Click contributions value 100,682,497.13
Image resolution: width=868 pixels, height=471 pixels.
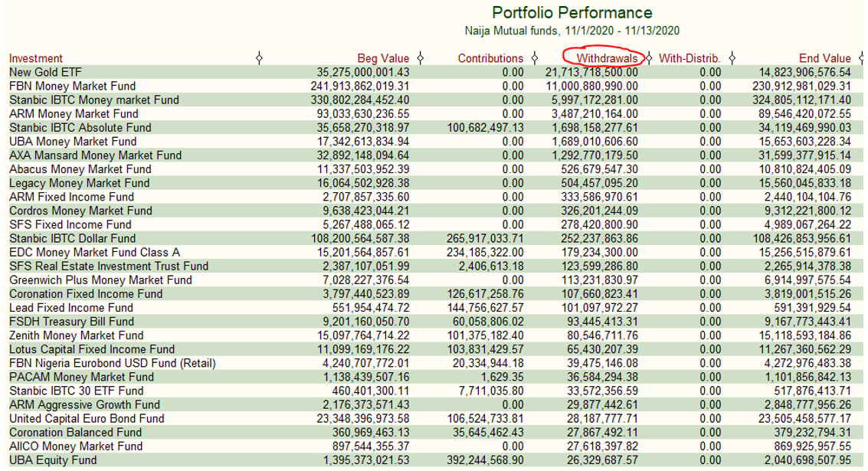486,127
